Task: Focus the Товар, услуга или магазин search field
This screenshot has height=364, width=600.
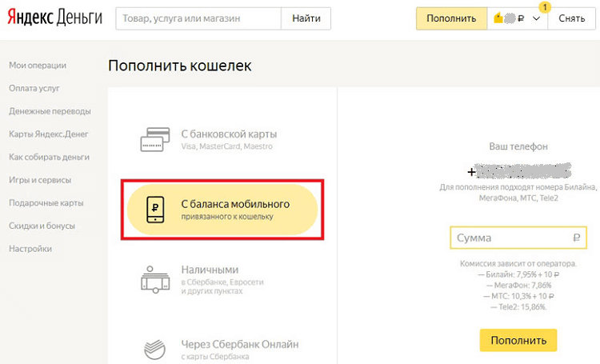Action: click(198, 18)
